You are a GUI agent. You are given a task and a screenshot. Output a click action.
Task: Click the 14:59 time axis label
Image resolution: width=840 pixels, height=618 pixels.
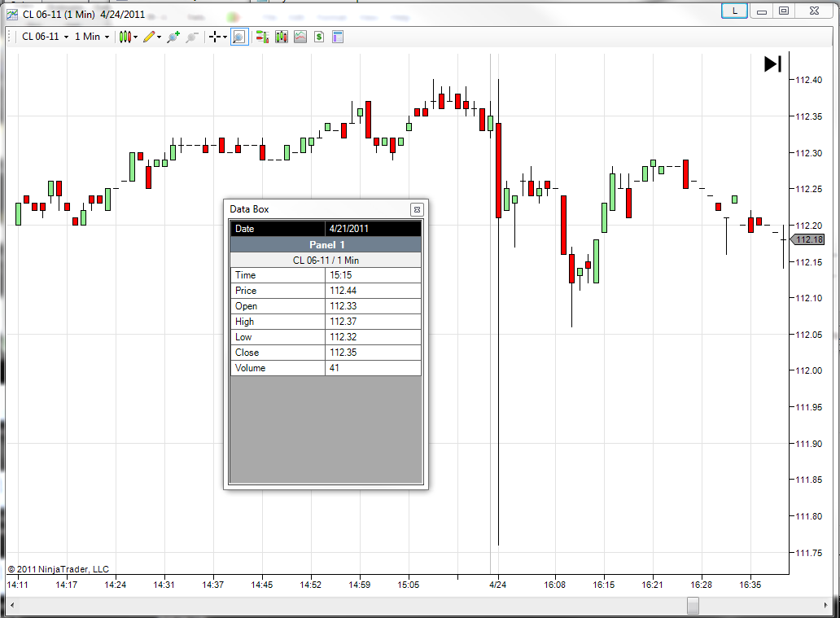pyautogui.click(x=360, y=585)
